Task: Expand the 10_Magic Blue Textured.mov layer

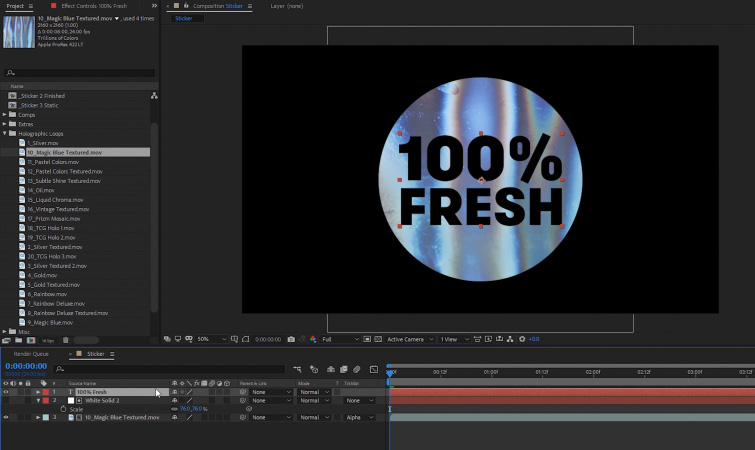Action: point(38,417)
